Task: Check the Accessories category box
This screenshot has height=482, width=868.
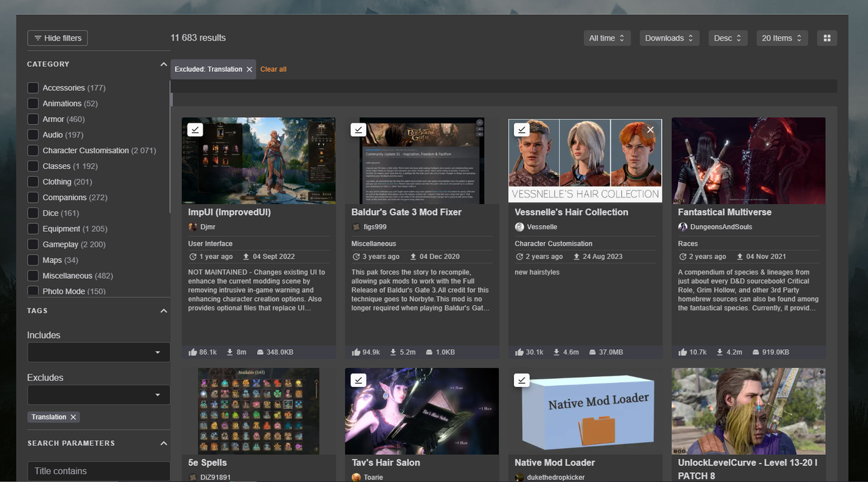Action: pyautogui.click(x=33, y=87)
